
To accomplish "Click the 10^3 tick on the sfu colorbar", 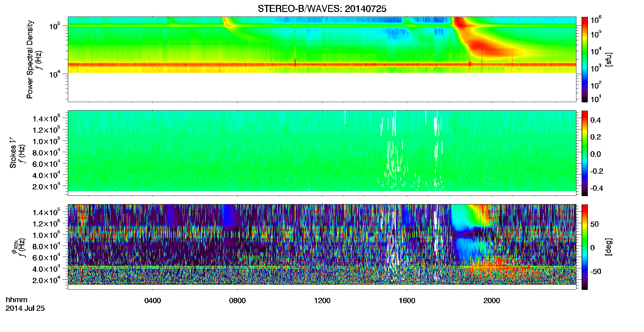I will click(x=596, y=68).
